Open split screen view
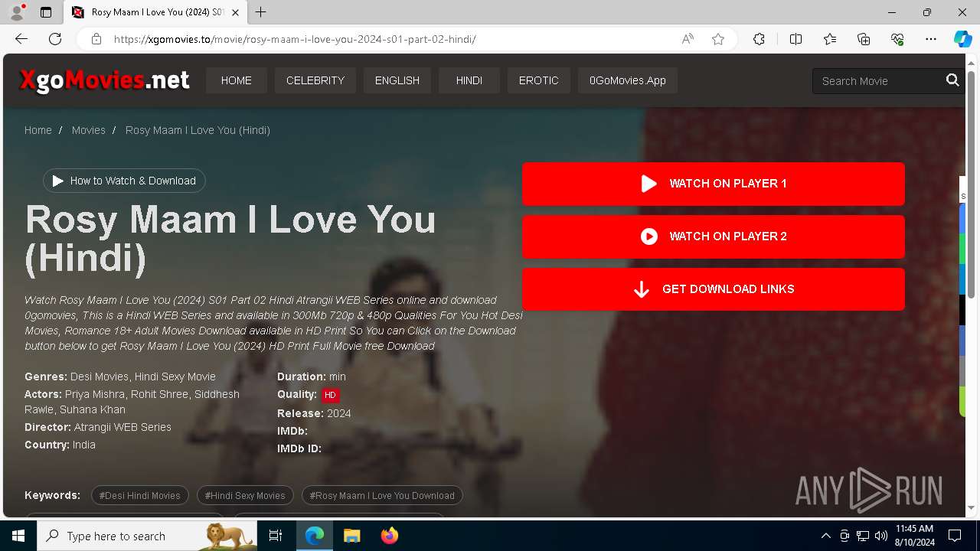The image size is (980, 551). coord(795,39)
